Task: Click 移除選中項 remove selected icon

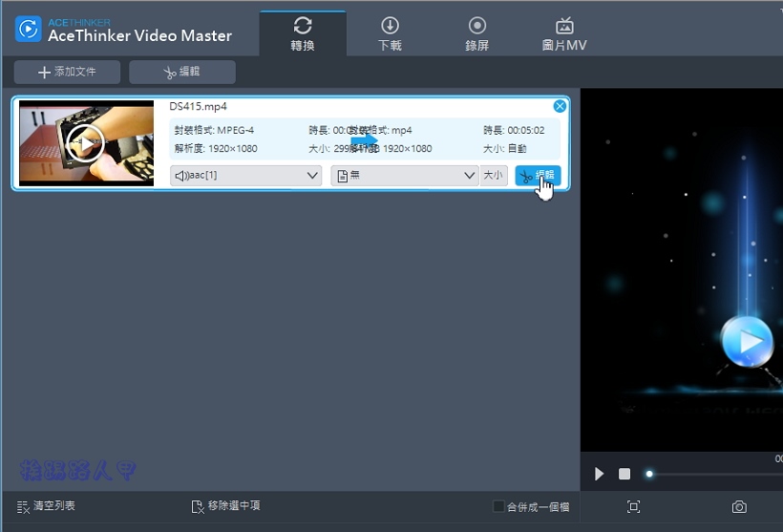Action: (198, 506)
